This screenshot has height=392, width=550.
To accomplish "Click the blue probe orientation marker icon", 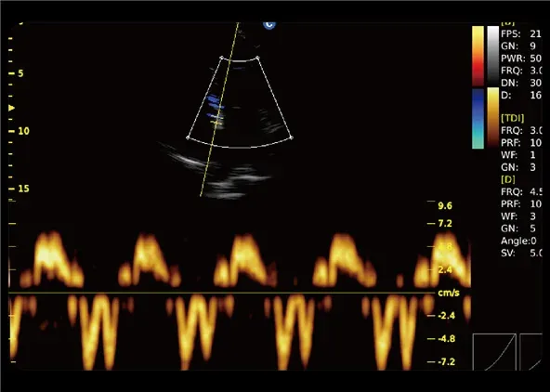I will point(269,25).
